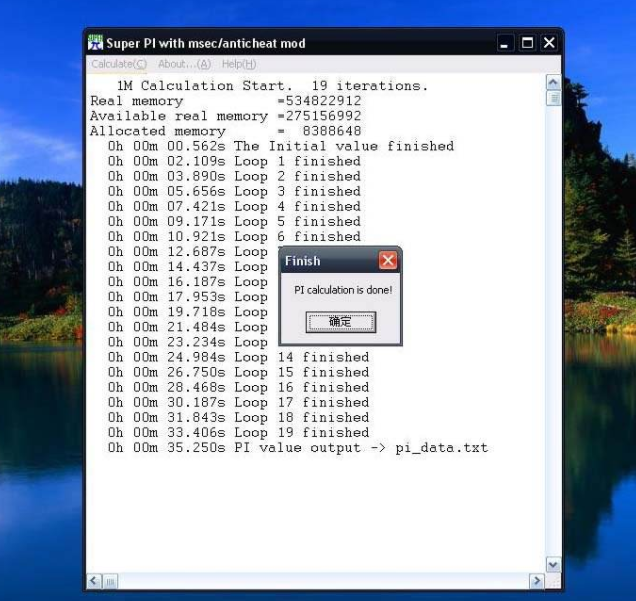Click the 'Loop 17 finished' line
The width and height of the screenshot is (636, 601).
click(x=238, y=402)
